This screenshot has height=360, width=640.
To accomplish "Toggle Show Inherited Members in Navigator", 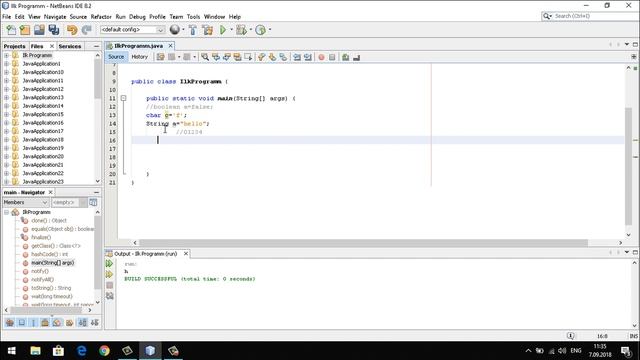I will pos(10,322).
